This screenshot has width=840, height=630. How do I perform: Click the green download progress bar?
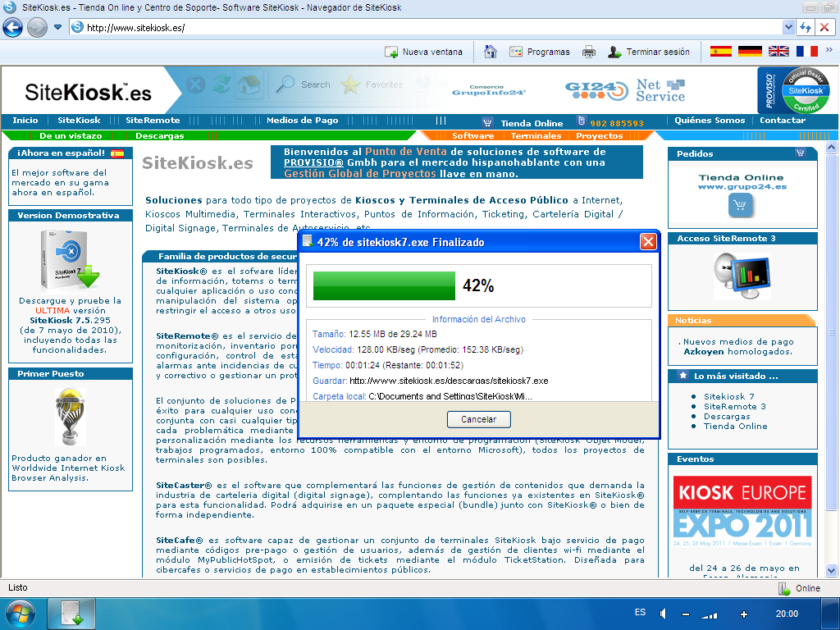(384, 285)
